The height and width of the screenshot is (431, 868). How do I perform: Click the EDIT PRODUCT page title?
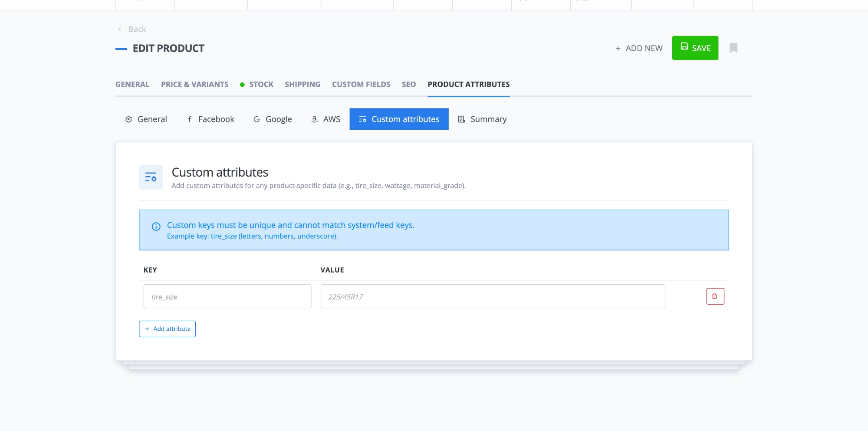(x=168, y=49)
